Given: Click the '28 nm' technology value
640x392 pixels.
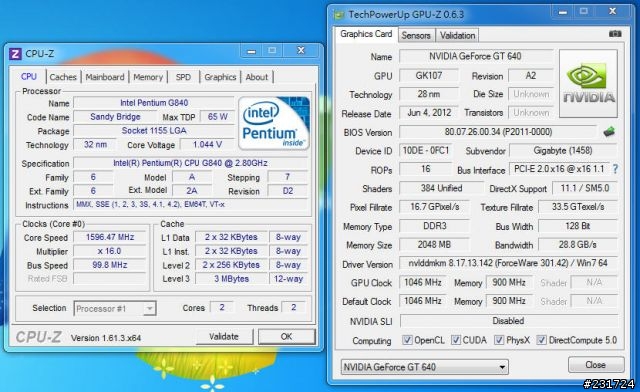Looking at the screenshot, I should pos(429,94).
